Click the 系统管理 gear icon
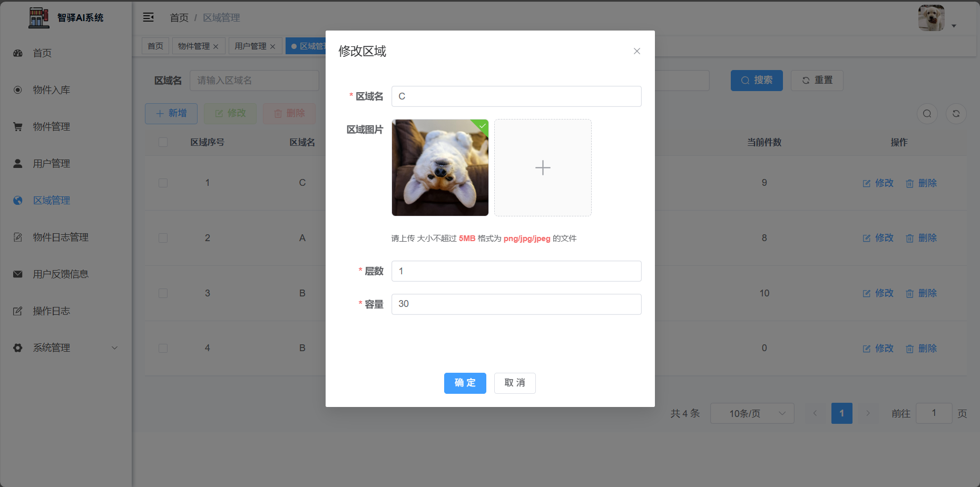 click(18, 348)
